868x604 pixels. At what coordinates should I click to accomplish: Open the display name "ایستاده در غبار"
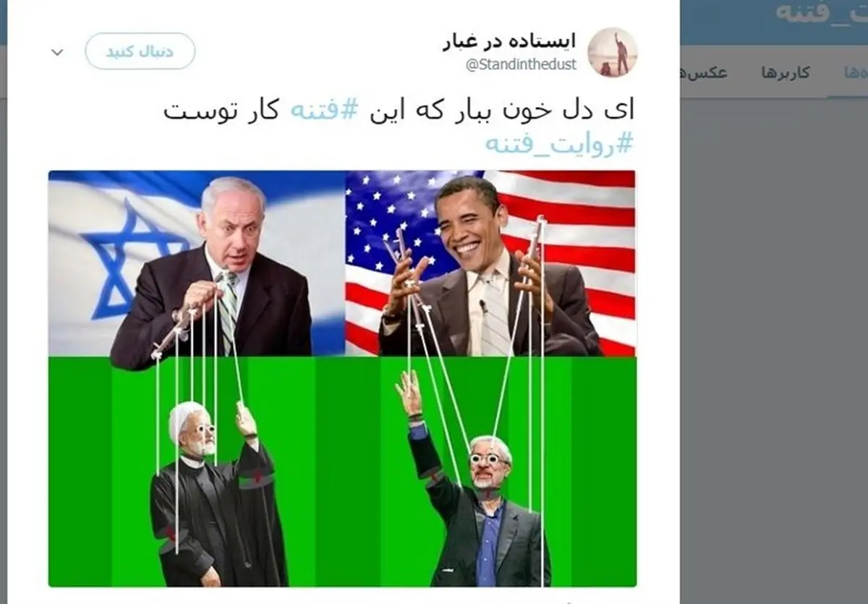[x=509, y=42]
